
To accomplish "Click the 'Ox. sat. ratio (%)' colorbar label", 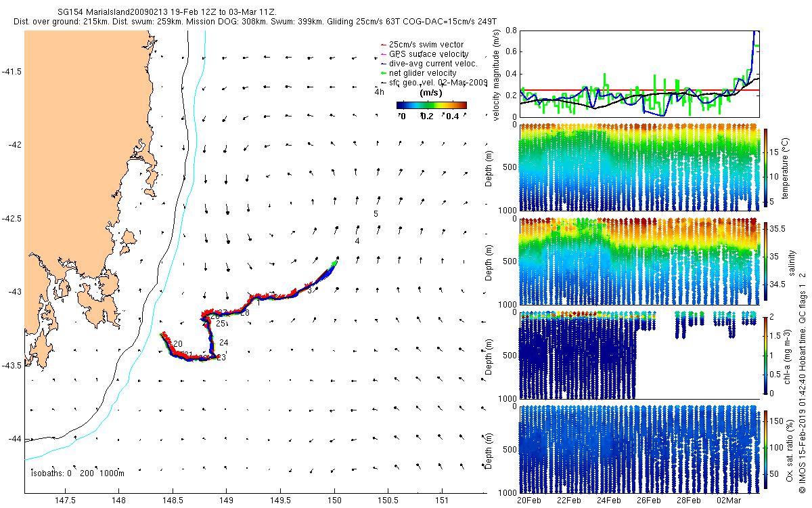I will click(x=788, y=450).
